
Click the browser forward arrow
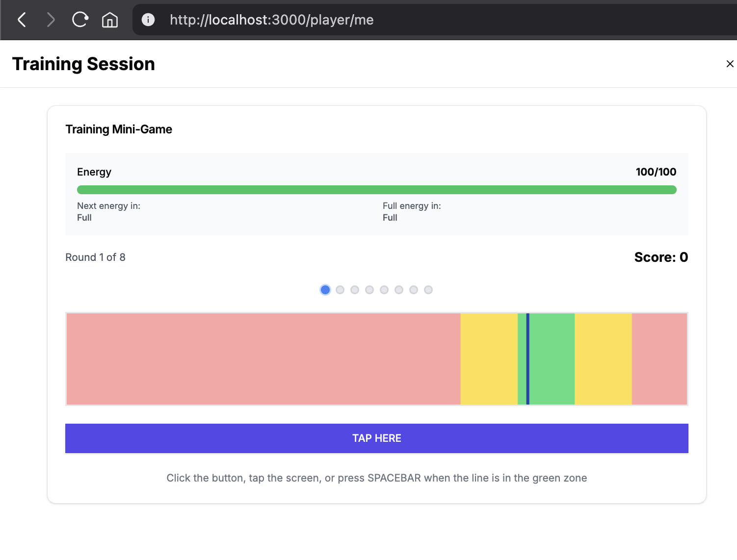51,20
